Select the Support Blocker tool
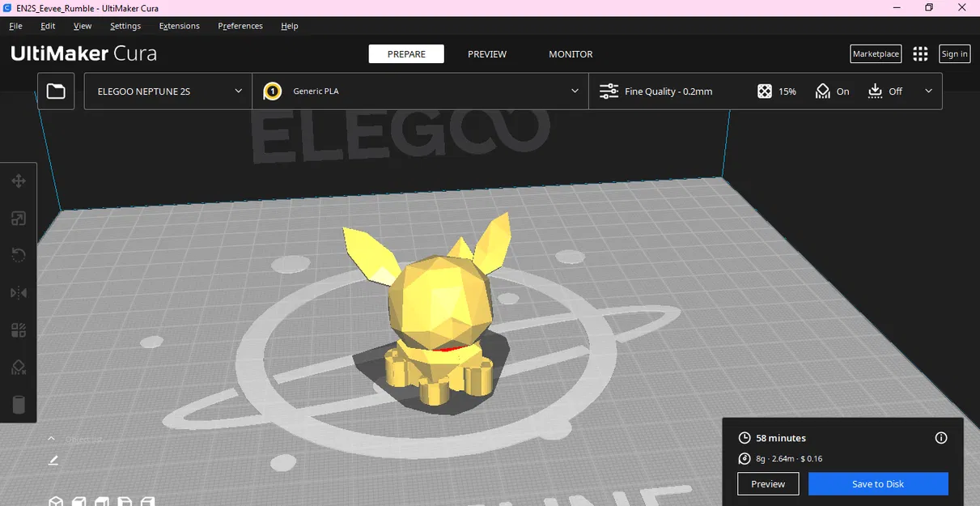 19,367
